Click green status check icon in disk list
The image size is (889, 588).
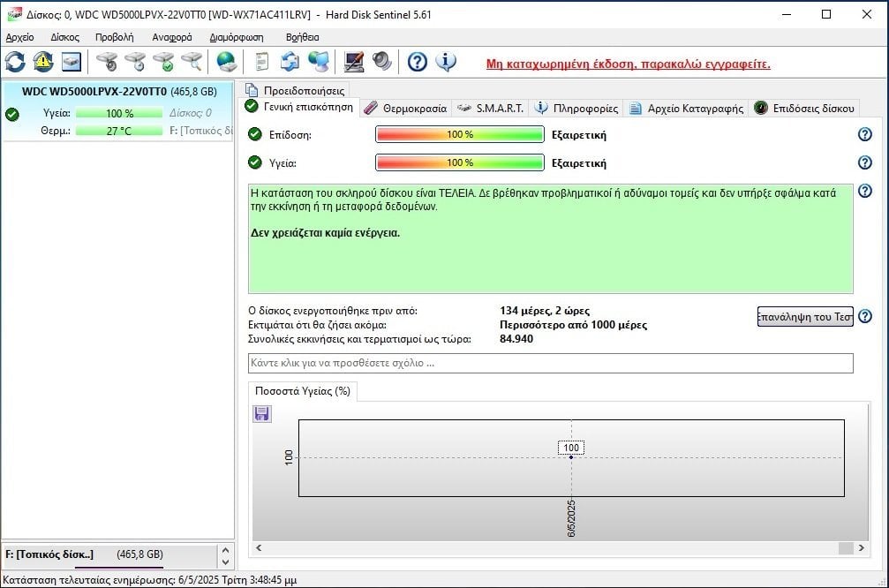coord(11,115)
